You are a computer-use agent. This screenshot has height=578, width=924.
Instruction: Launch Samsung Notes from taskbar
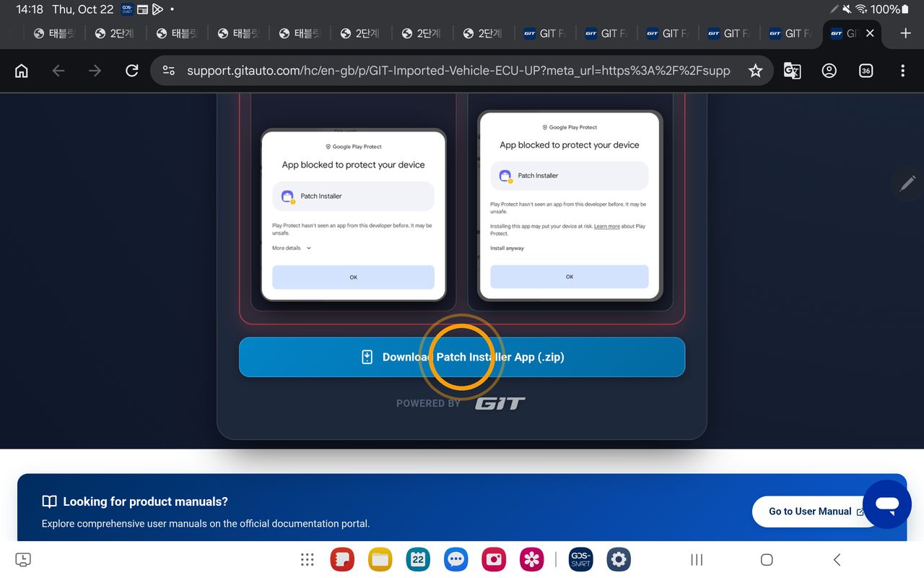(342, 559)
